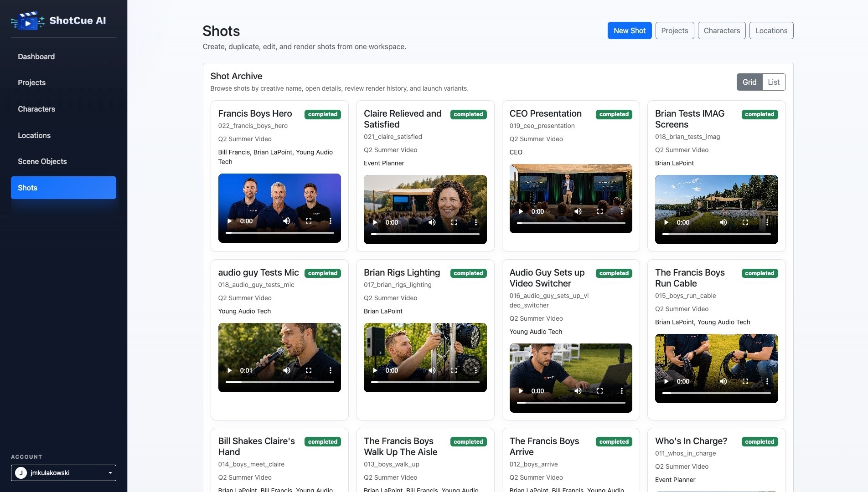Play the CEO Presentation video
868x492 pixels.
pos(521,211)
